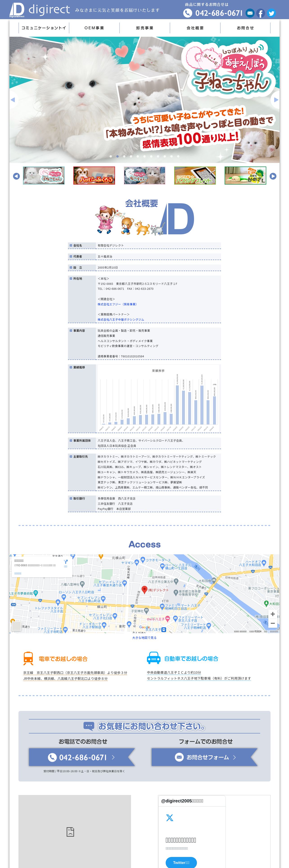Click the 所在地 row bullet icon
This screenshot has width=289, height=868.
(x=71, y=279)
